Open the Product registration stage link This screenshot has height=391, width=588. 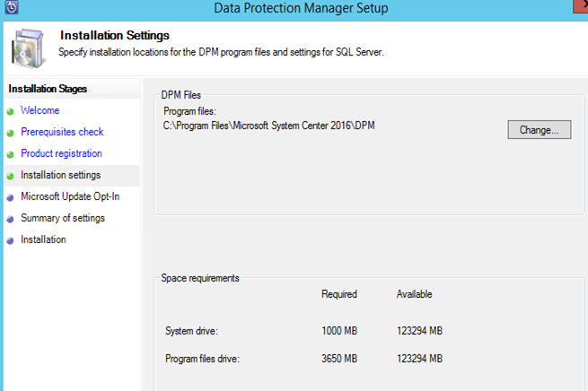[x=61, y=154]
